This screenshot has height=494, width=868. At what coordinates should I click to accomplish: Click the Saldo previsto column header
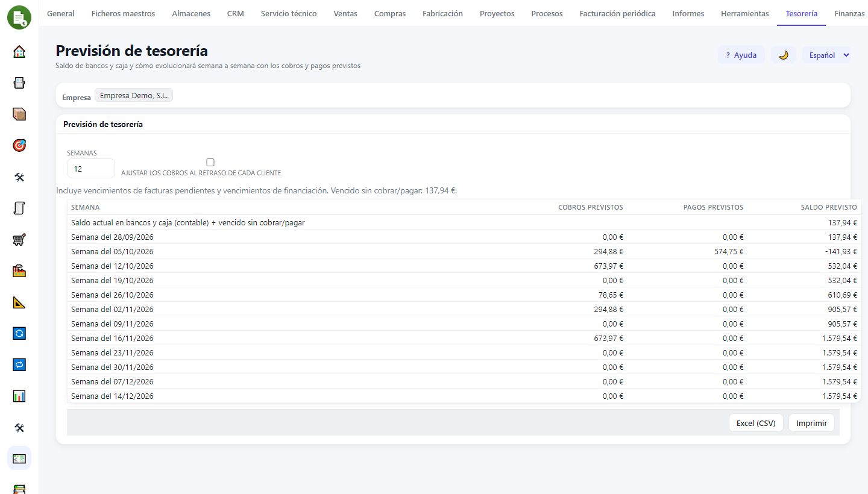pyautogui.click(x=829, y=207)
